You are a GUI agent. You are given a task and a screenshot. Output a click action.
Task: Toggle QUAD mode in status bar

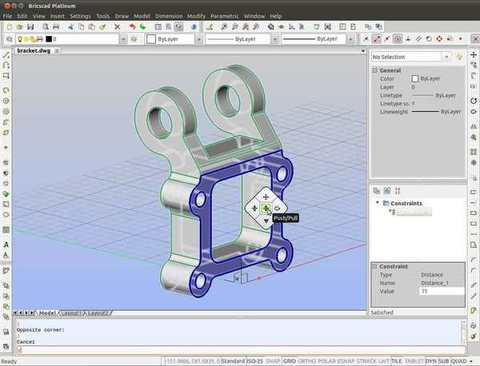click(459, 361)
